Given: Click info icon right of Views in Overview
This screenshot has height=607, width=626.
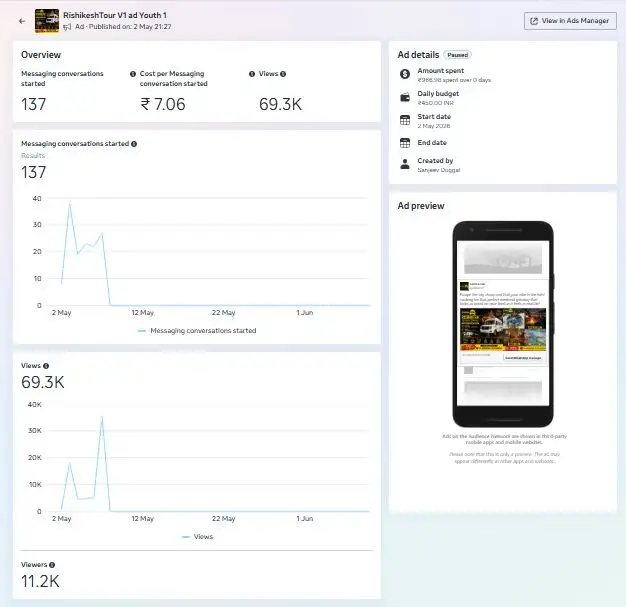Looking at the screenshot, I should tap(283, 74).
